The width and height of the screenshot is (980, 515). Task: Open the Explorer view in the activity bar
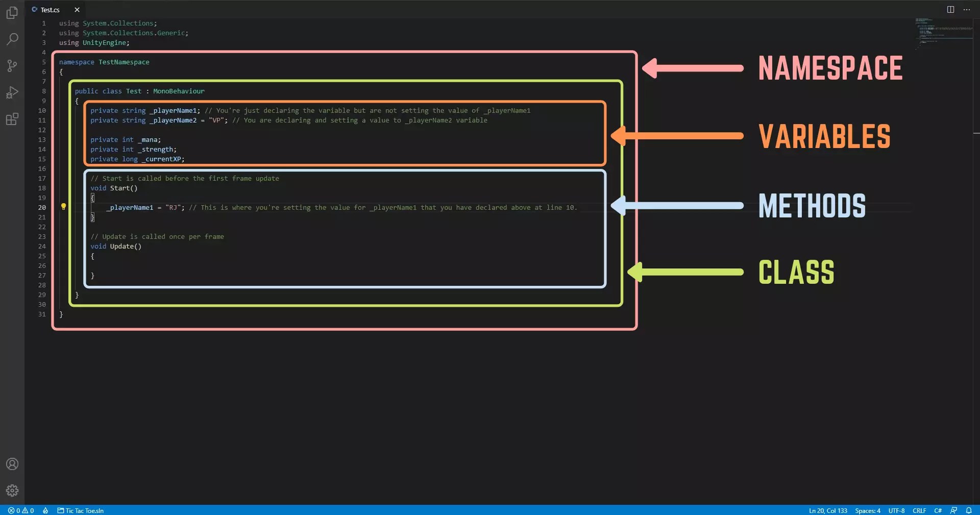(12, 13)
